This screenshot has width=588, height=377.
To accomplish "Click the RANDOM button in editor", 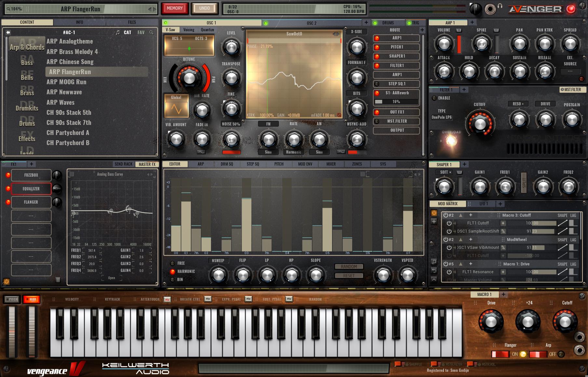I will pyautogui.click(x=349, y=266).
